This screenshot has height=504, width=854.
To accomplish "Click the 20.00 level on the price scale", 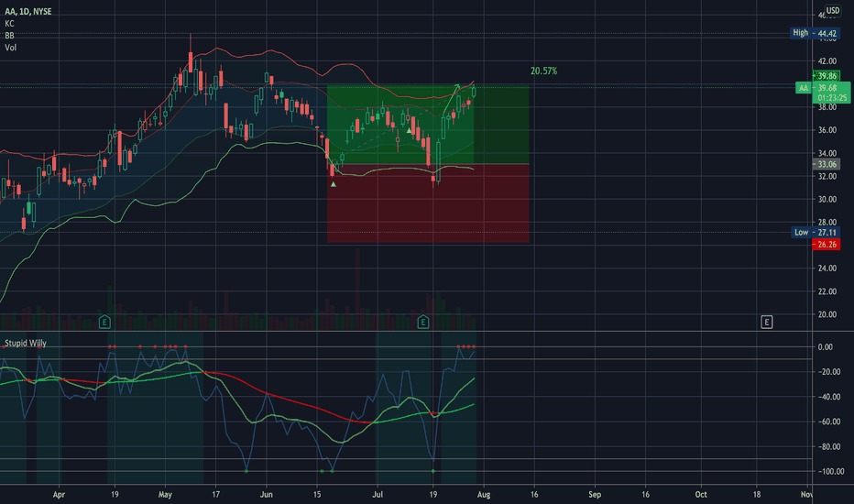I will coord(827,314).
